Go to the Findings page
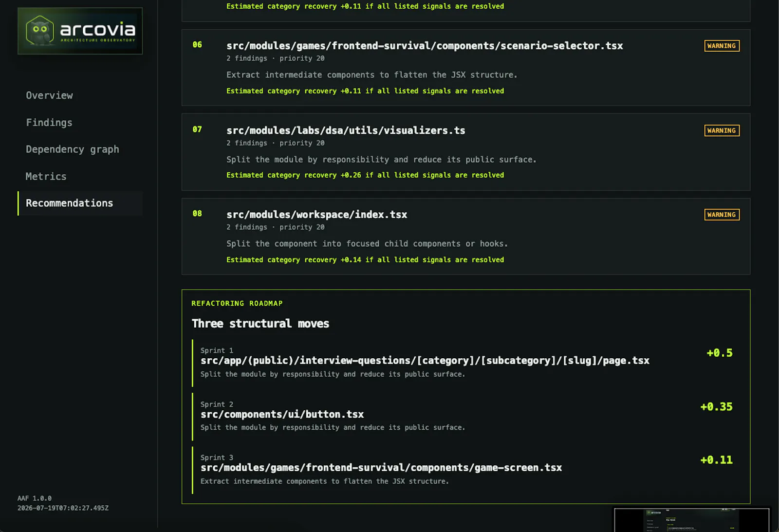 point(49,123)
